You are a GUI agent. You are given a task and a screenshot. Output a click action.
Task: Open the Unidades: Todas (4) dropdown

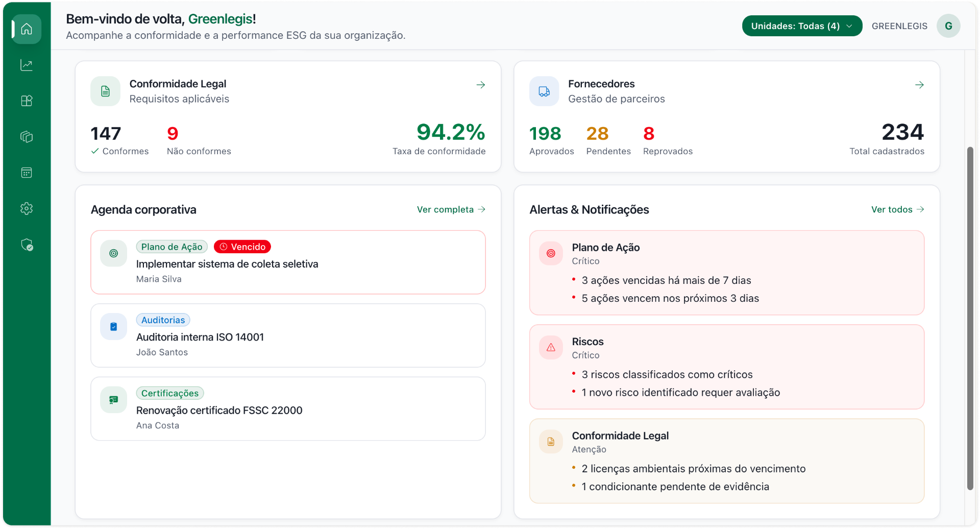click(x=801, y=26)
